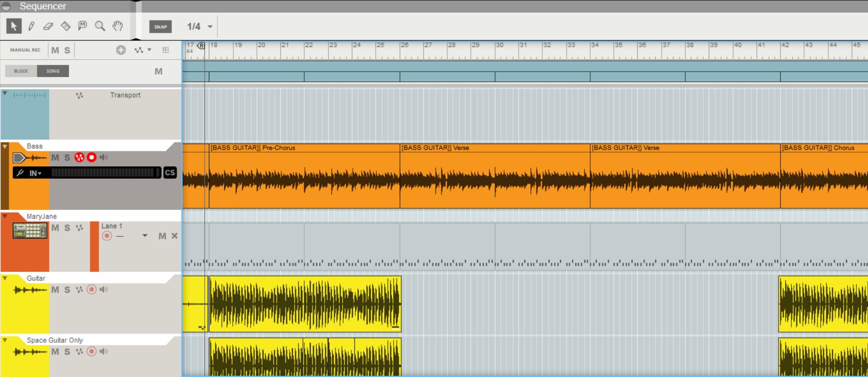Click the Manual Rec button

pos(25,50)
